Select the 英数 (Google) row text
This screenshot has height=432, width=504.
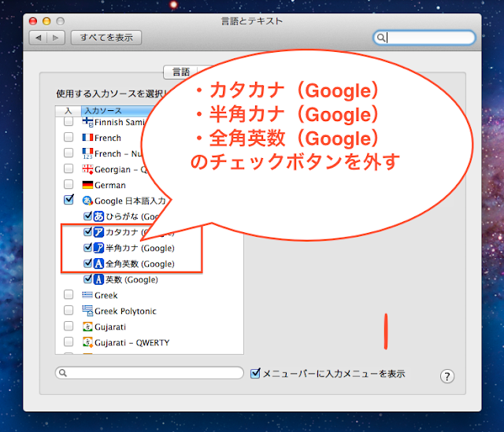tap(132, 280)
